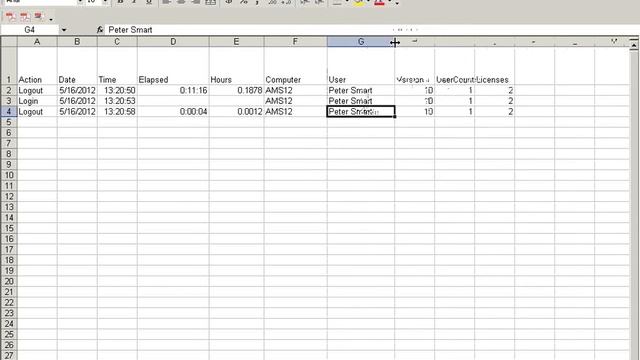Select Peter Smart cell in row 3
This screenshot has height=360, width=640.
(360, 101)
